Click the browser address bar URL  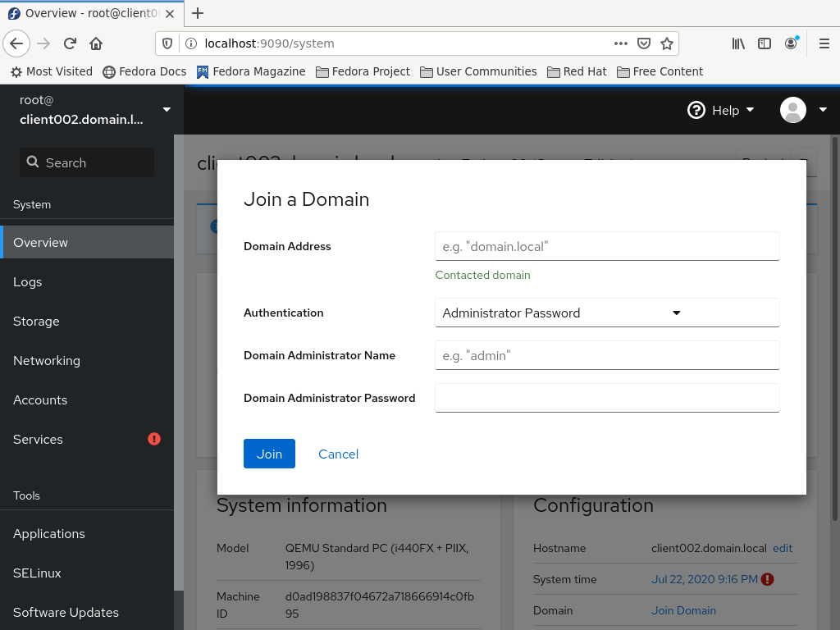point(269,43)
